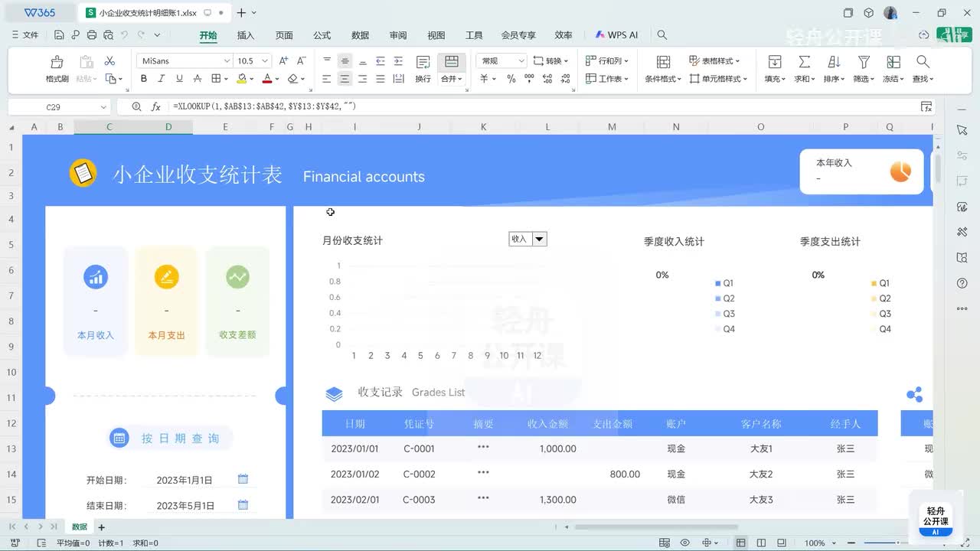The width and height of the screenshot is (980, 551).
Task: Click the zoom magnifier in formula bar
Action: [136, 107]
